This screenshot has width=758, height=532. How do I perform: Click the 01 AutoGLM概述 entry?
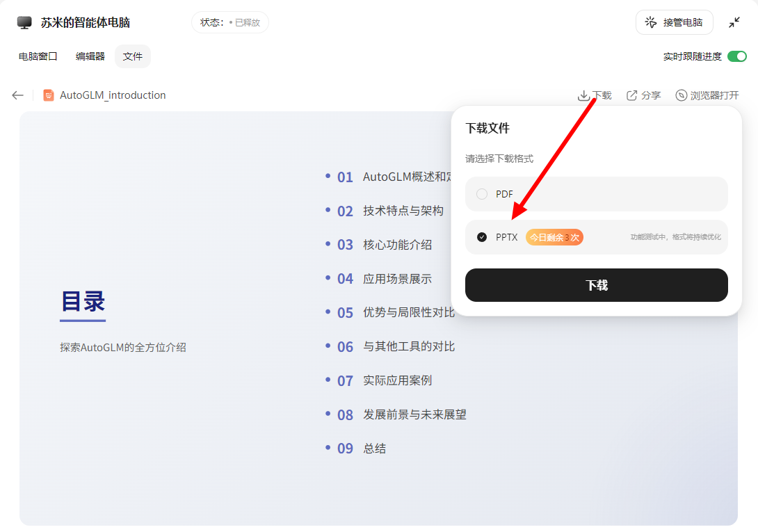388,177
